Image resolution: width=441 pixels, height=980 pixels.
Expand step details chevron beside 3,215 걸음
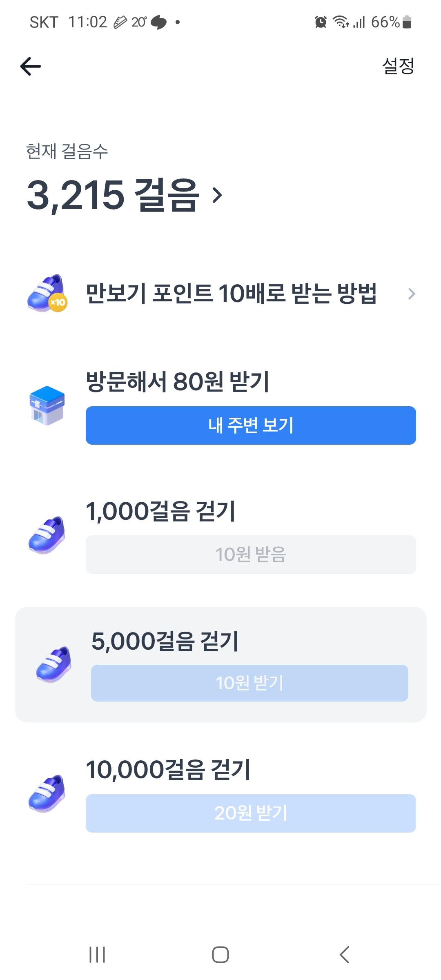(218, 195)
